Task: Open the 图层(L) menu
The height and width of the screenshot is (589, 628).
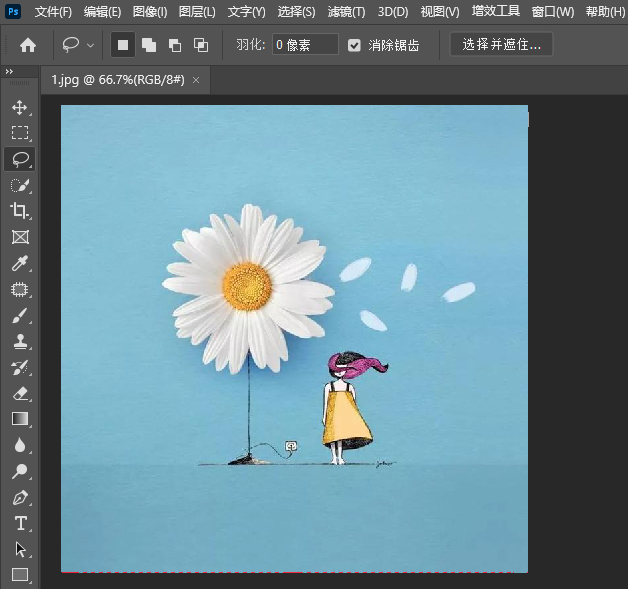Action: [x=197, y=12]
